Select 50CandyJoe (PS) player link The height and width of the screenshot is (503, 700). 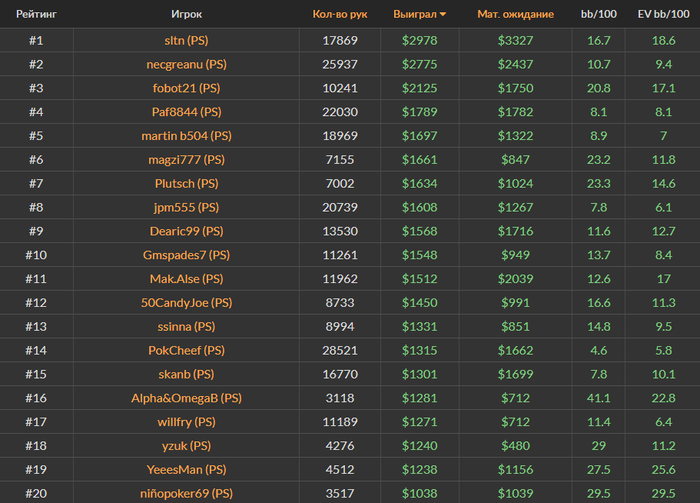186,303
